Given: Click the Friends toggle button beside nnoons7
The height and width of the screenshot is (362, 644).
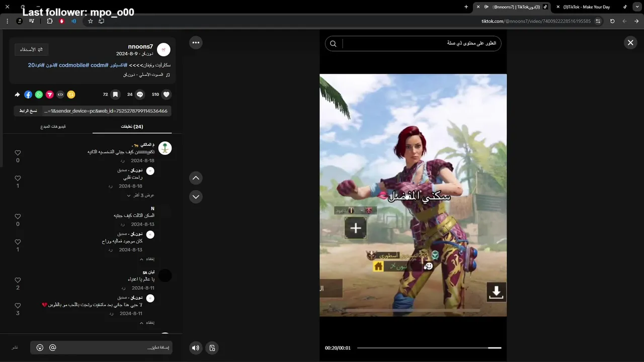Looking at the screenshot, I should click(x=31, y=49).
